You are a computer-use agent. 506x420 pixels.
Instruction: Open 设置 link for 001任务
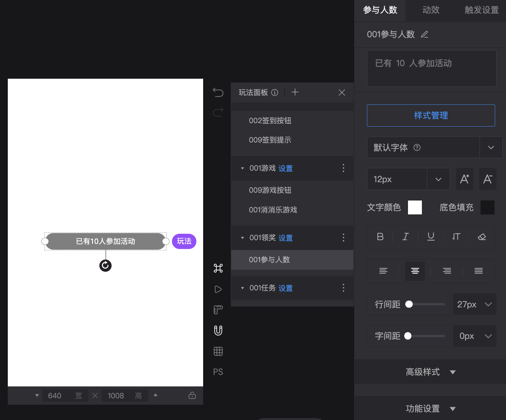point(286,288)
